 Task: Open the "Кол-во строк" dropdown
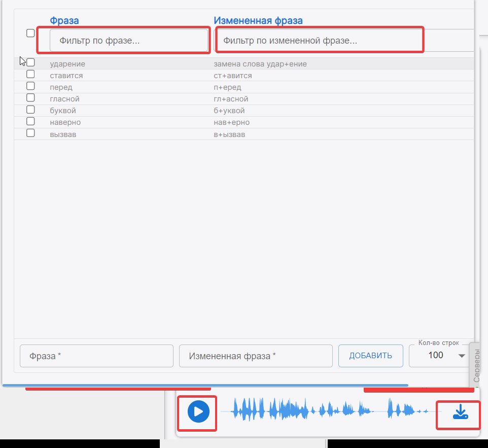[439, 356]
